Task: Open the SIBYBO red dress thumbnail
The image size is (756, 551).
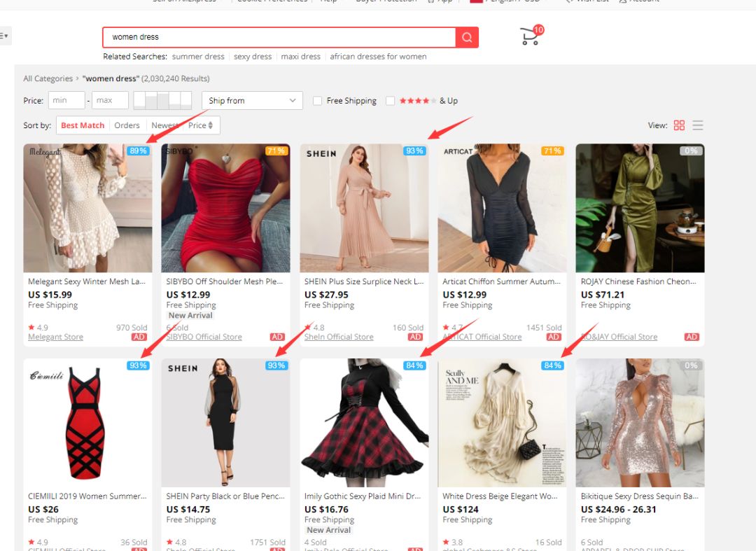Action: tap(225, 208)
